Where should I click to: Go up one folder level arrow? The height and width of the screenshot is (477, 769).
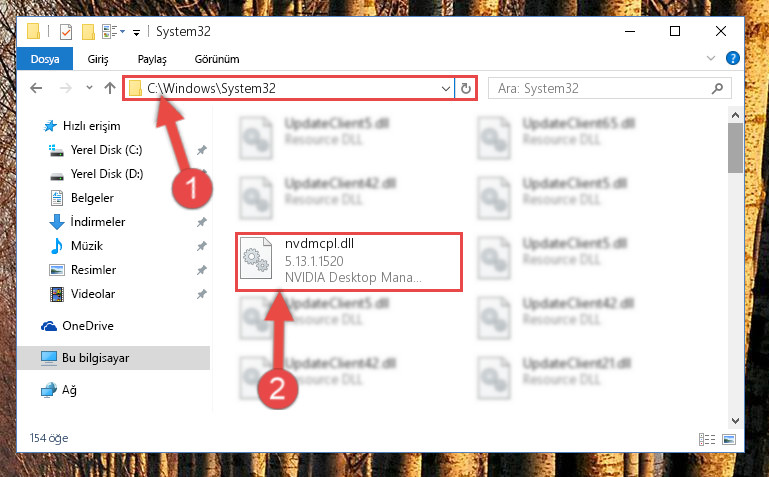pyautogui.click(x=110, y=88)
